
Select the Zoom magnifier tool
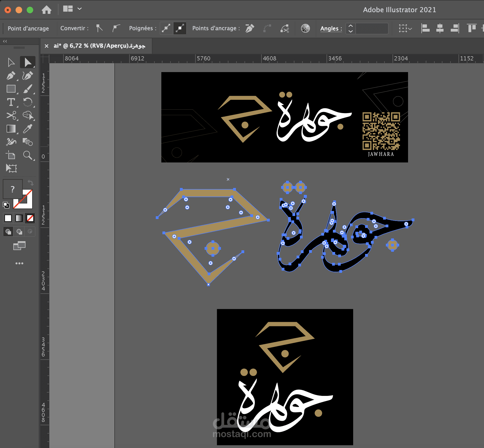(x=28, y=155)
